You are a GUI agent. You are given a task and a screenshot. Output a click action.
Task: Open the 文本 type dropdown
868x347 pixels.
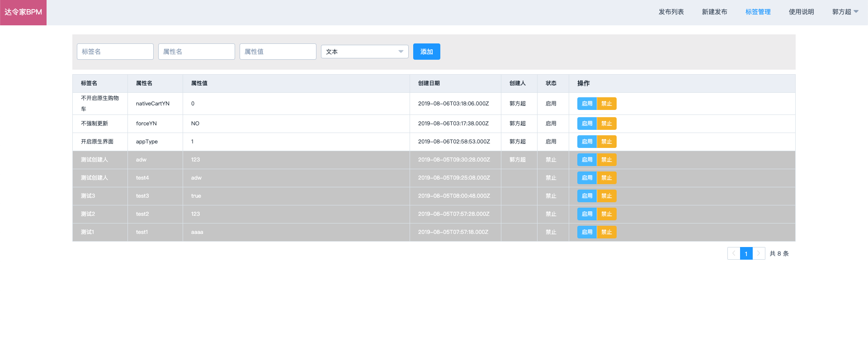click(x=364, y=52)
